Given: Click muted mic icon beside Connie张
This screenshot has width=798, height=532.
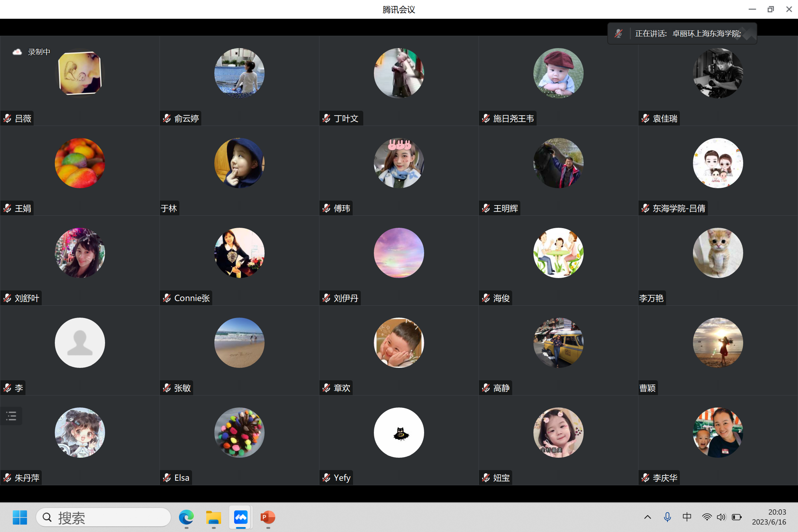Looking at the screenshot, I should pyautogui.click(x=167, y=298).
